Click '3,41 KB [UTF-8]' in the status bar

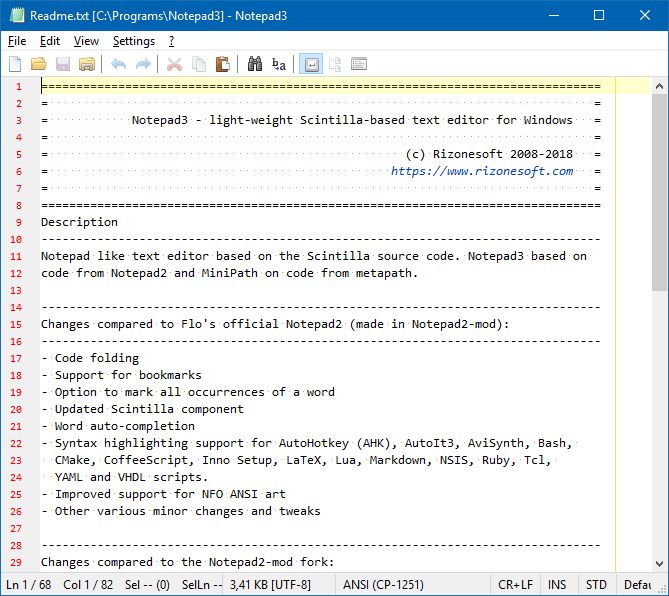click(x=270, y=584)
